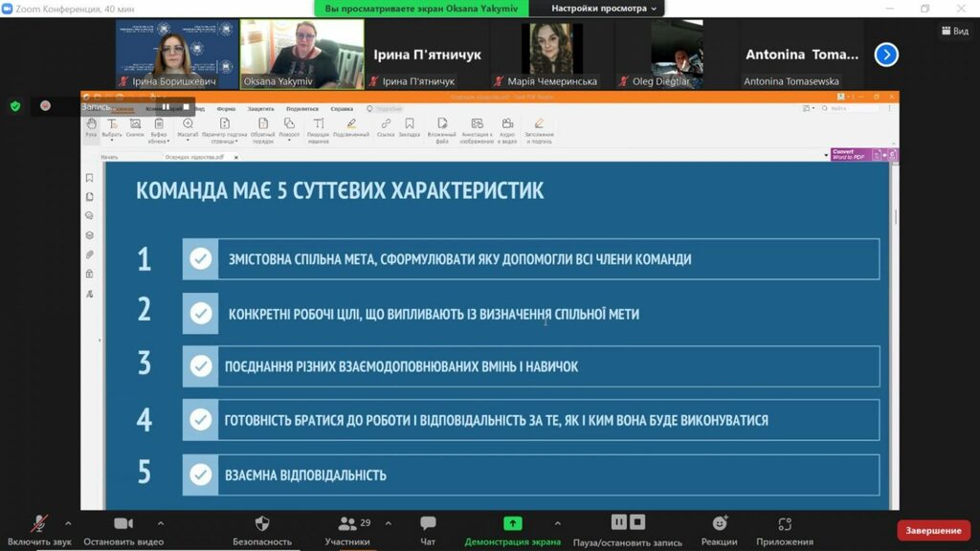The width and height of the screenshot is (980, 551).
Task: Open the Форма menu in PDF reader
Action: 226,109
